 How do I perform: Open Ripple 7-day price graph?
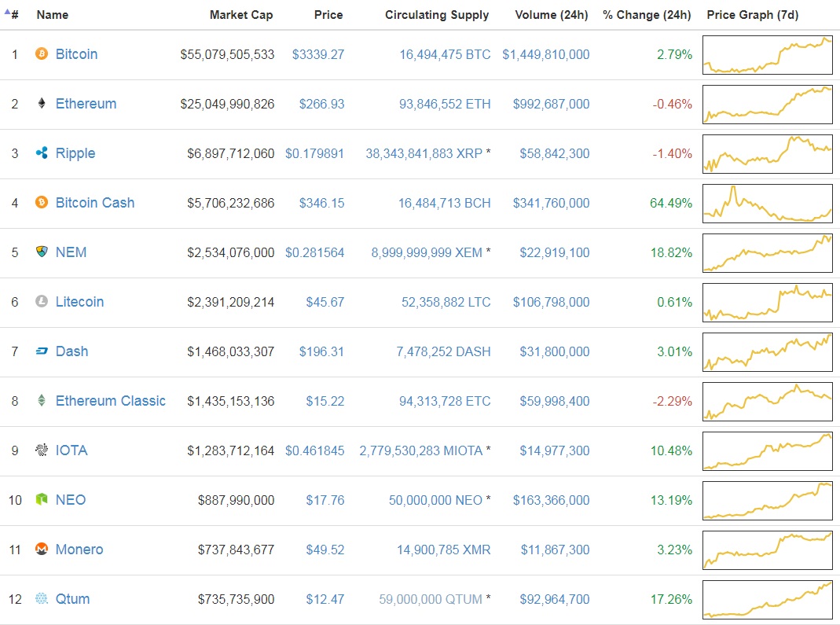[x=767, y=154]
